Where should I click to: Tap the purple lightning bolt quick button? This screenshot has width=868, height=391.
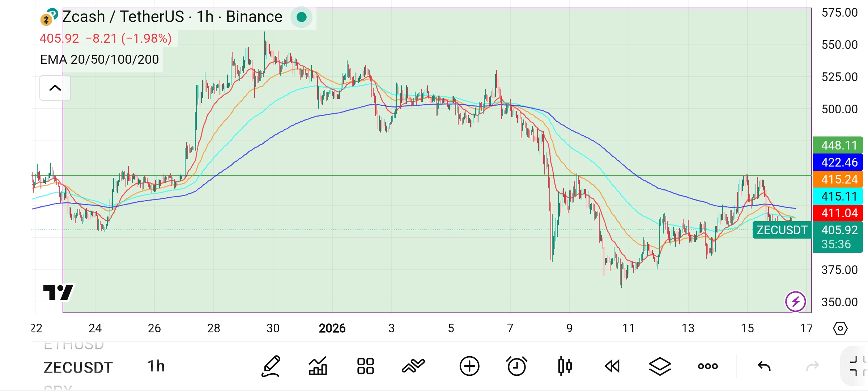click(795, 302)
